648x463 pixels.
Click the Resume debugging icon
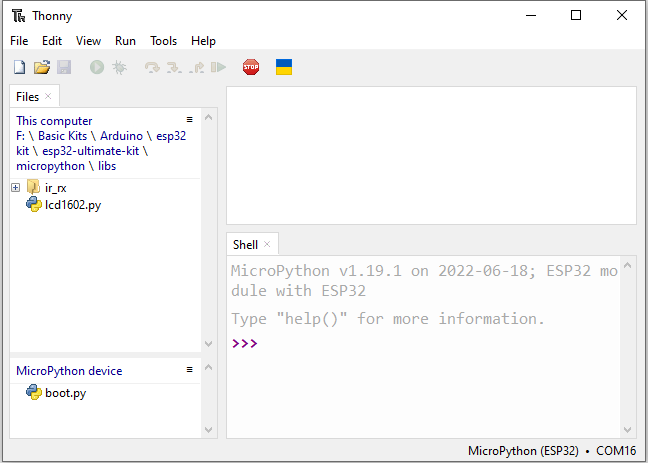pyautogui.click(x=218, y=67)
